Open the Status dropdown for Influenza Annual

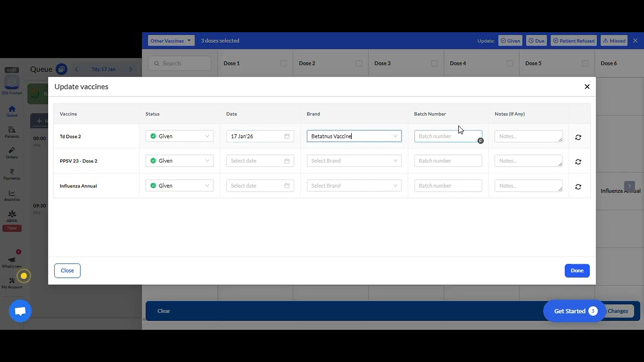(180, 186)
